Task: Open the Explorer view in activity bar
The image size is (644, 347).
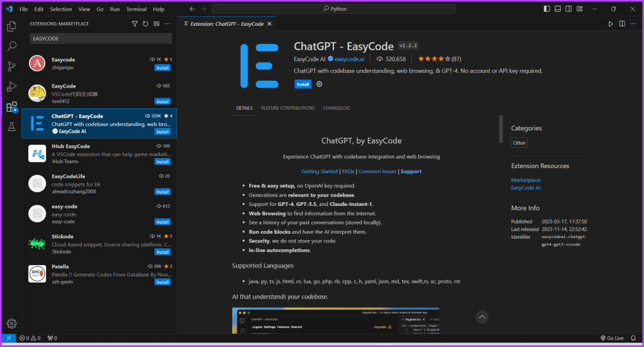Action: [11, 26]
